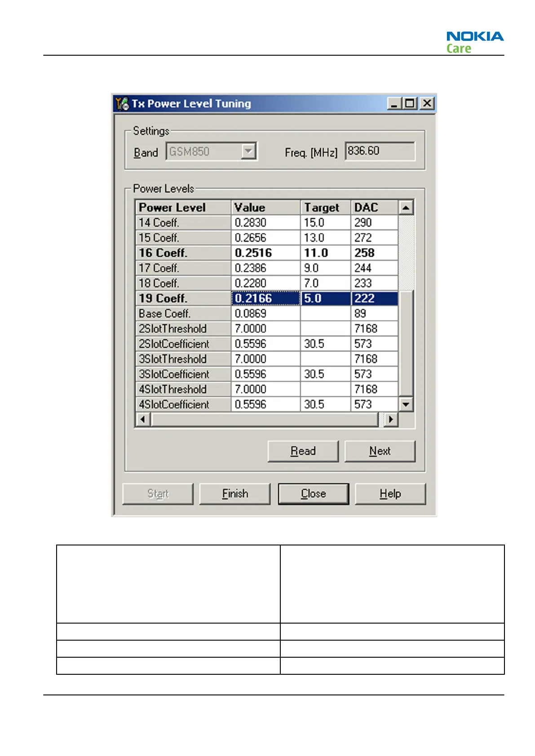This screenshot has width=535, height=756.
Task: Click the value 0.2516 cell
Action: (265, 253)
